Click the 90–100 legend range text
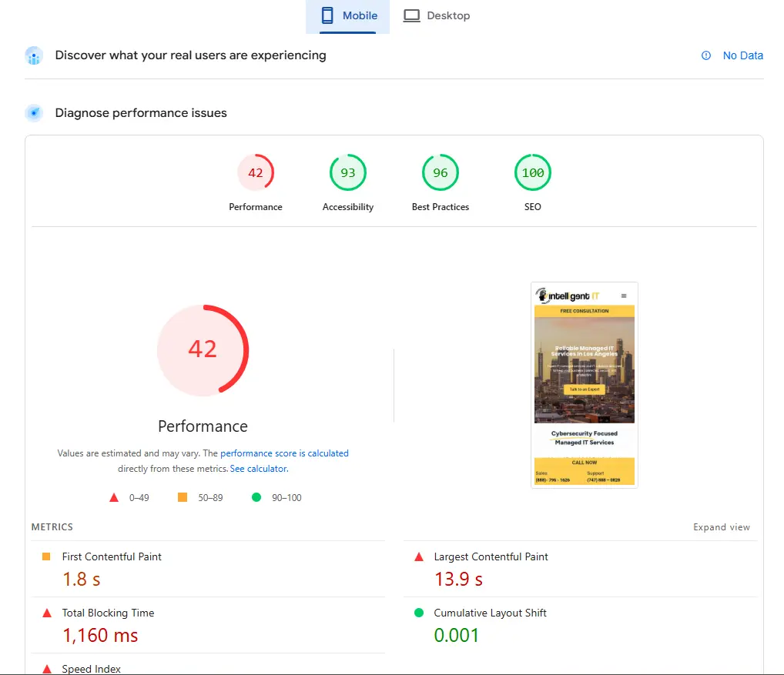784x675 pixels. tap(286, 498)
